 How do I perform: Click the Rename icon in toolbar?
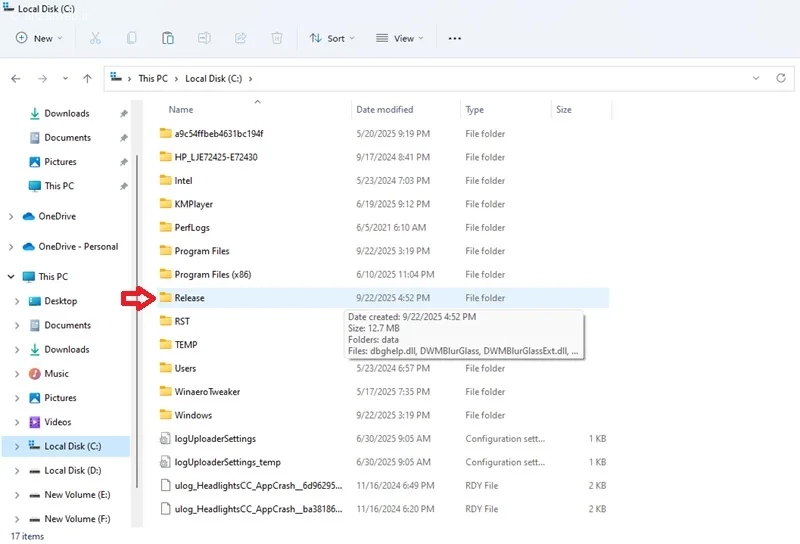(204, 38)
